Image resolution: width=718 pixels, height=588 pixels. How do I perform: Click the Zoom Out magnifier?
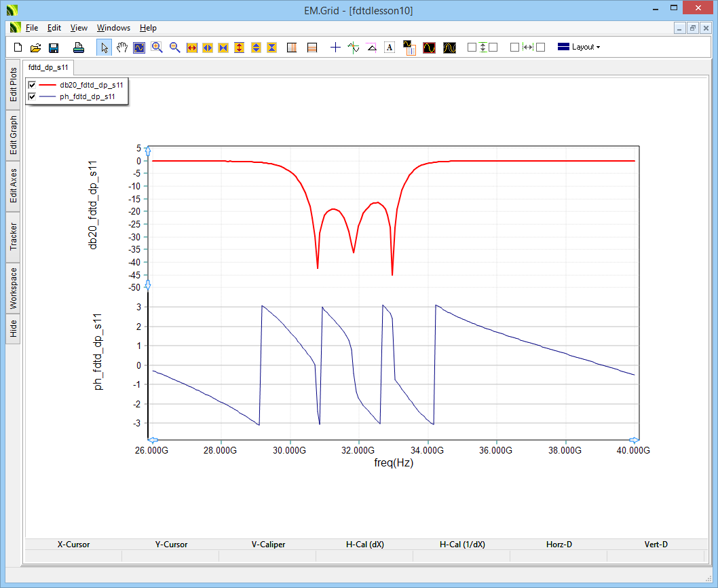click(x=174, y=48)
